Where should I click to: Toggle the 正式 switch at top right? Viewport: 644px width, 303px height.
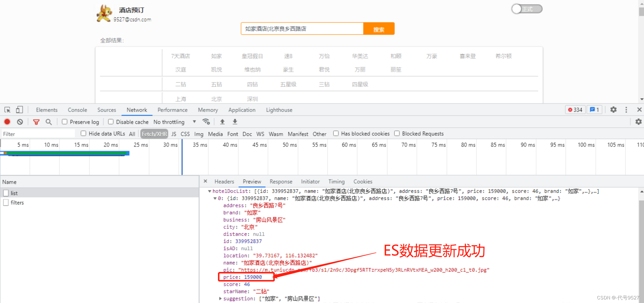pyautogui.click(x=527, y=9)
